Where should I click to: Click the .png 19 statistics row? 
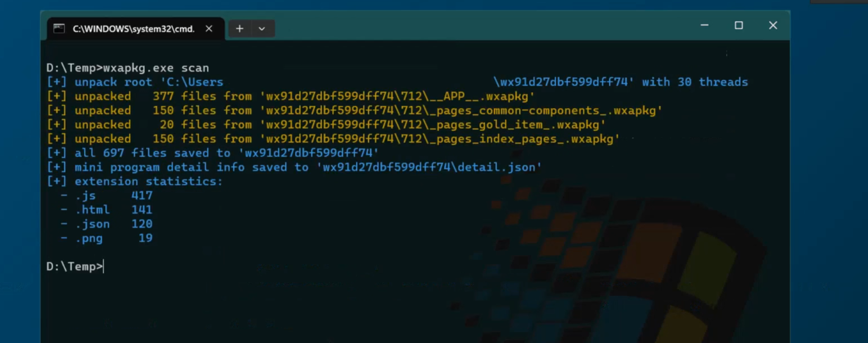click(113, 238)
